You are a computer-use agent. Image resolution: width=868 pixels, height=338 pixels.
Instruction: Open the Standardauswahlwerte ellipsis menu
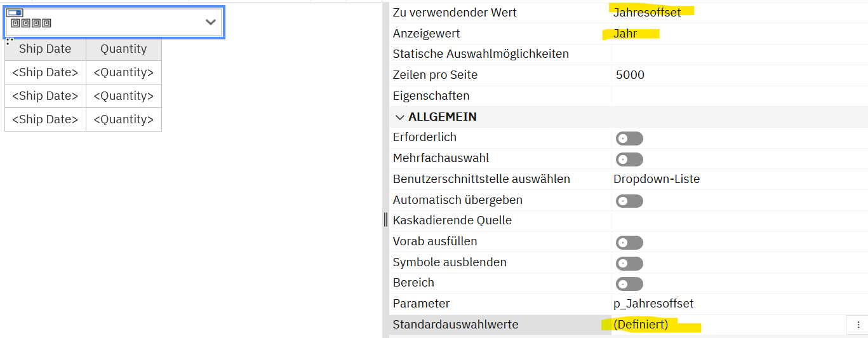858,325
